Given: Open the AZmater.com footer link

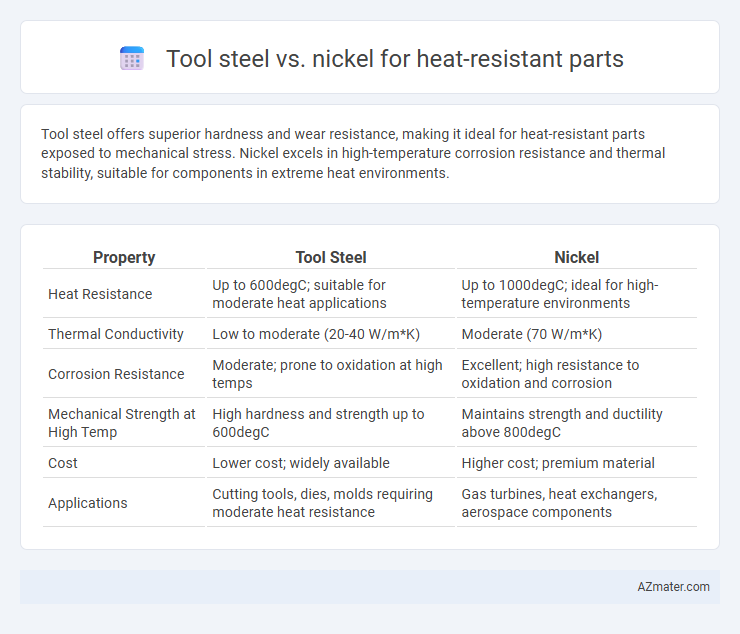Looking at the screenshot, I should point(673,587).
